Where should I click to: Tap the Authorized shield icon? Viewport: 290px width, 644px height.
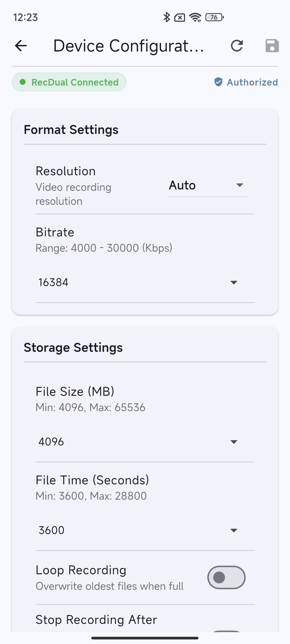click(x=218, y=82)
